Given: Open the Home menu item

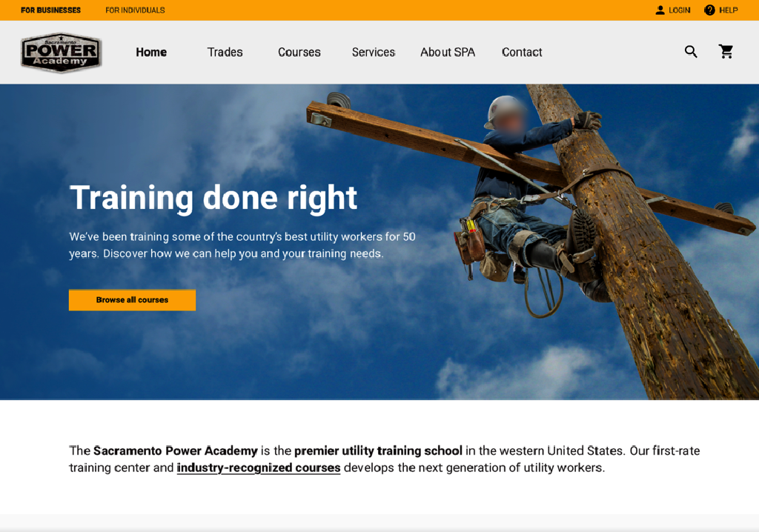Looking at the screenshot, I should (x=151, y=53).
